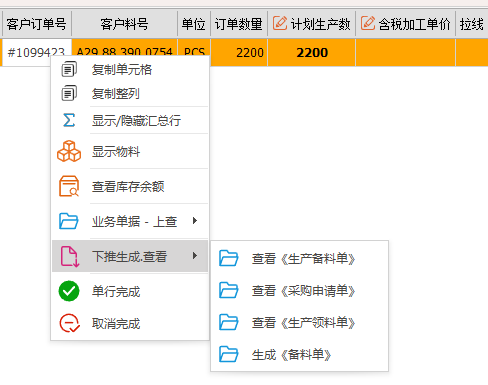Image resolution: width=488 pixels, height=385 pixels.
Task: Choose 复制整列 from the context menu
Action: 130,93
